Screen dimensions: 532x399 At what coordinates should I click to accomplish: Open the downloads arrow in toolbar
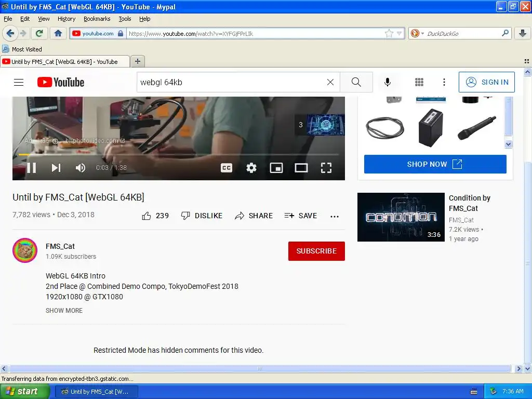[523, 33]
